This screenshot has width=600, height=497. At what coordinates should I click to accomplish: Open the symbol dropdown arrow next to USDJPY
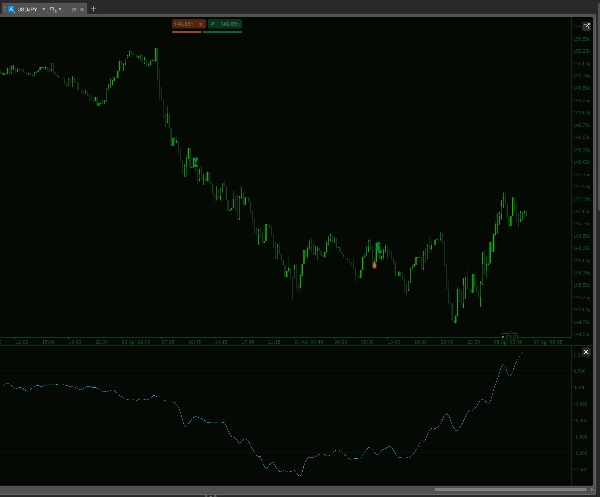(x=44, y=9)
